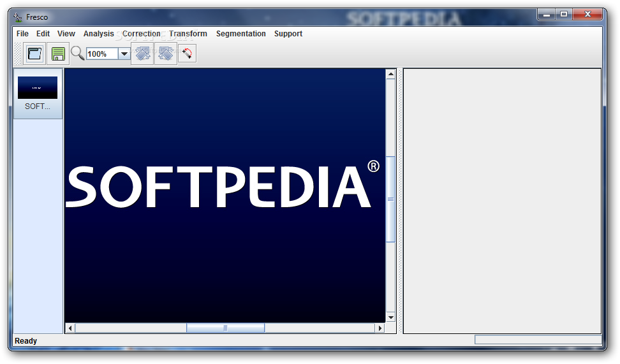The height and width of the screenshot is (364, 620).
Task: Click the rotate clockwise toolbar icon
Action: point(166,54)
